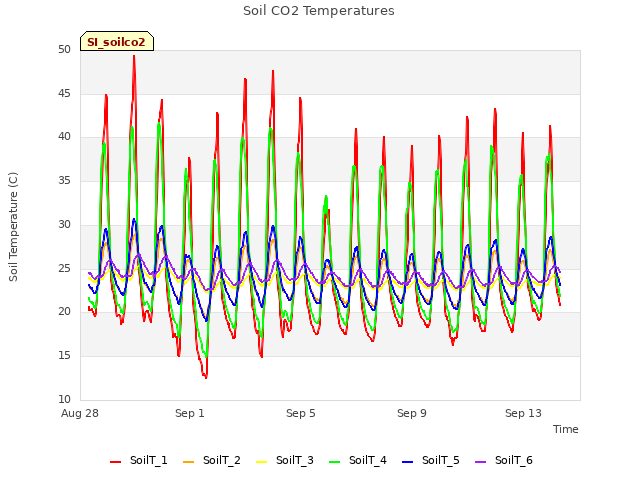640x480 pixels.
Task: Click the purple SoilT_6 legend swatch
Action: [x=481, y=462]
